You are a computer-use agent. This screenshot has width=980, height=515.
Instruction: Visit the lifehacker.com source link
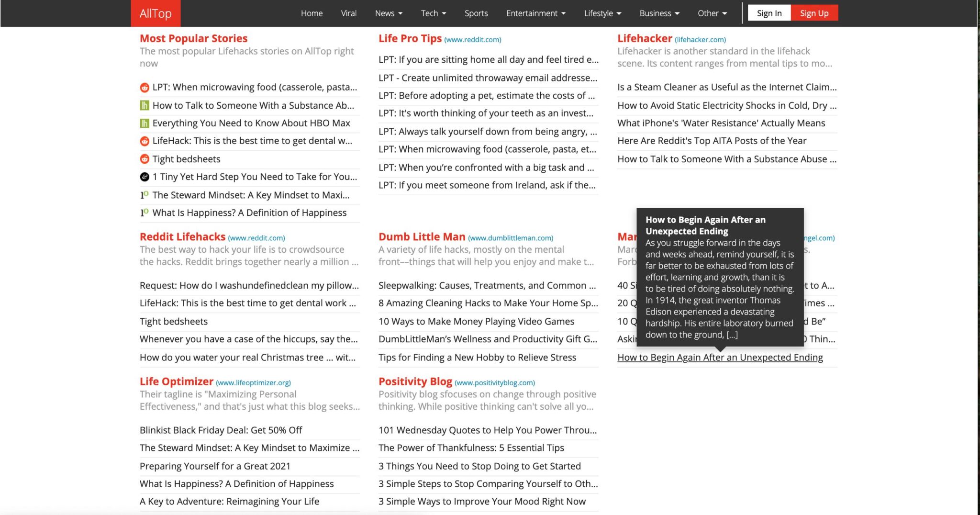click(x=700, y=40)
